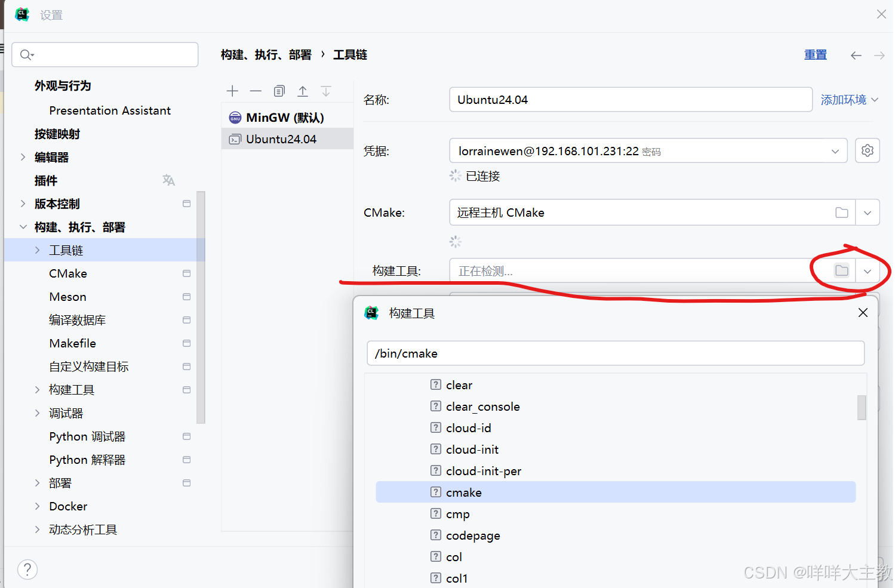This screenshot has height=588, width=895.
Task: Open 插件 settings page
Action: pos(46,180)
